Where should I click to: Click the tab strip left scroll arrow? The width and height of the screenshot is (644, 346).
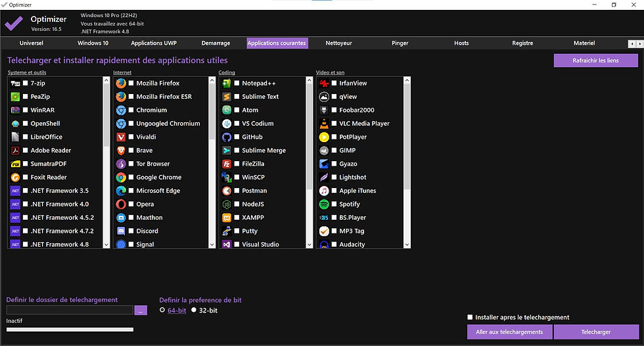pos(632,43)
